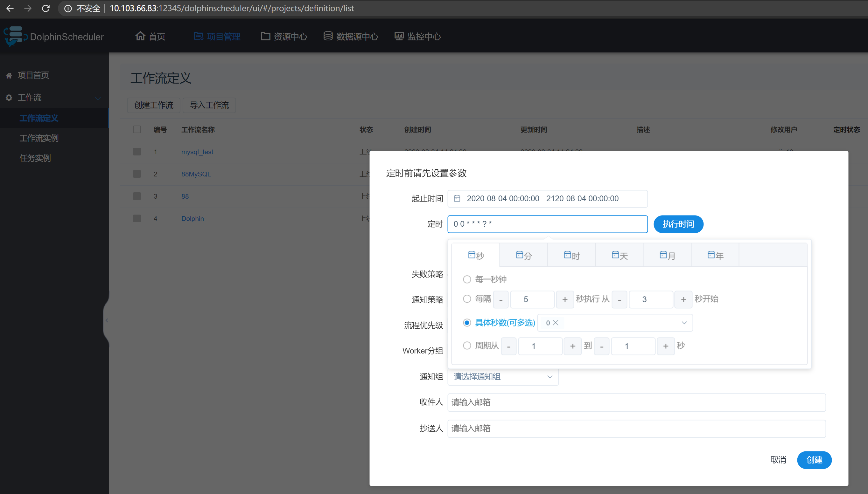Viewport: 868px width, 494px height.
Task: Switch to the 分 tab in cron editor
Action: (x=523, y=255)
